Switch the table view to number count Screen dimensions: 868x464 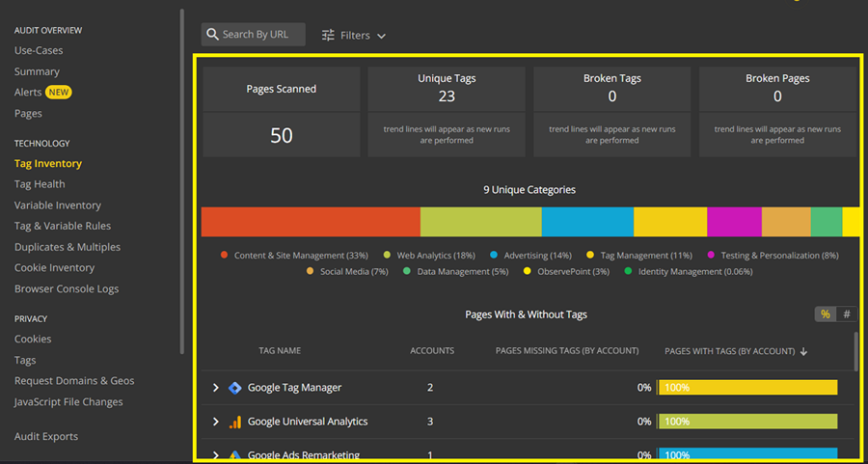tap(846, 314)
